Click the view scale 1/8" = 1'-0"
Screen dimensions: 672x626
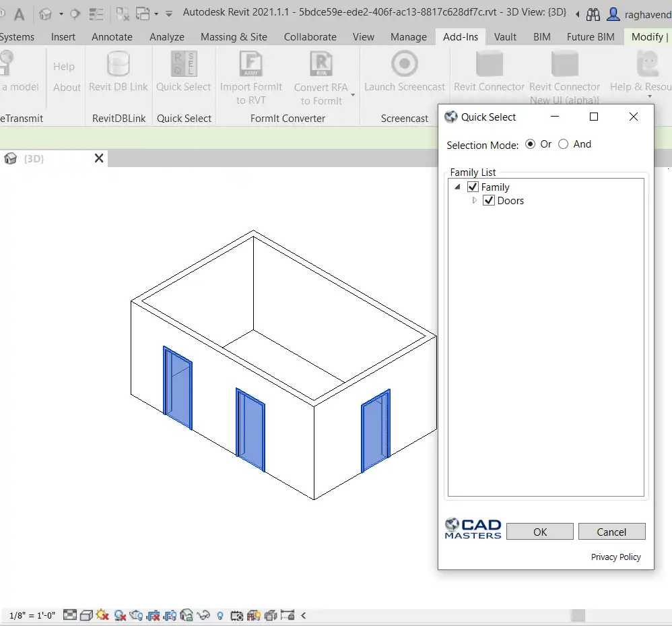tap(31, 615)
